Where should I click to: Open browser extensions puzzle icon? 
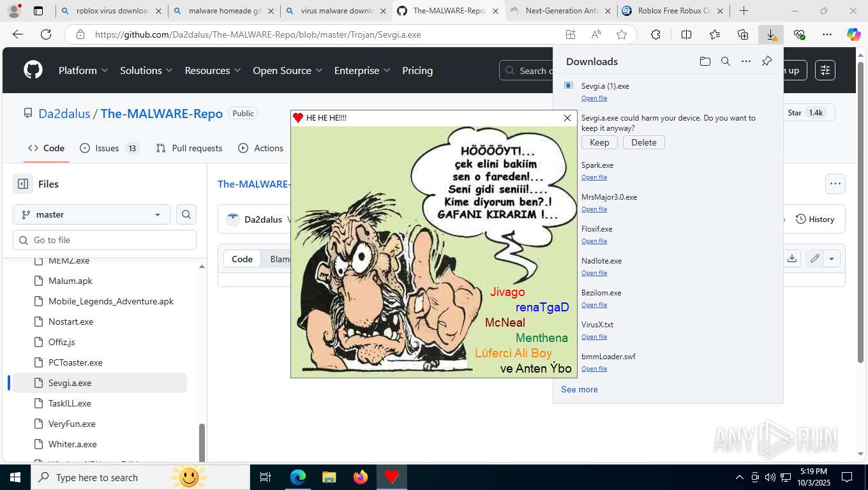[655, 34]
